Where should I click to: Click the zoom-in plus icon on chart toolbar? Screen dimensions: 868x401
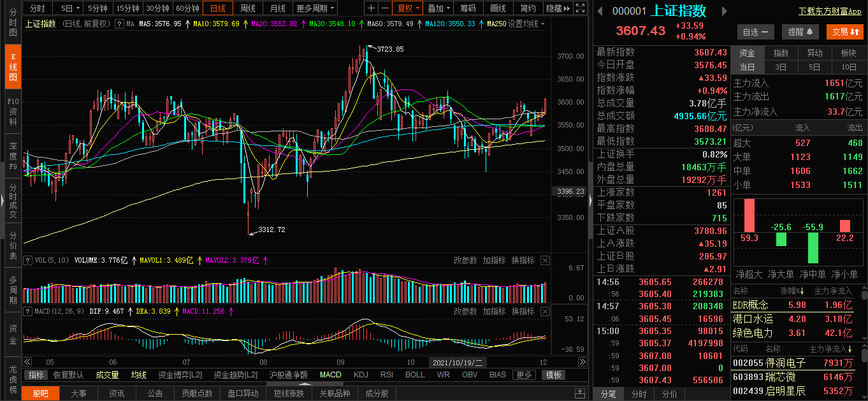(372, 8)
